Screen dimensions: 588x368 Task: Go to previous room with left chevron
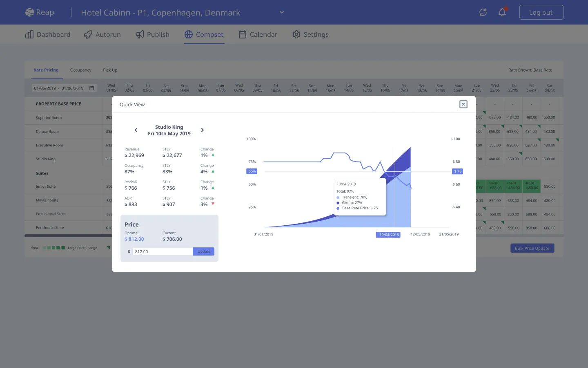pos(136,130)
